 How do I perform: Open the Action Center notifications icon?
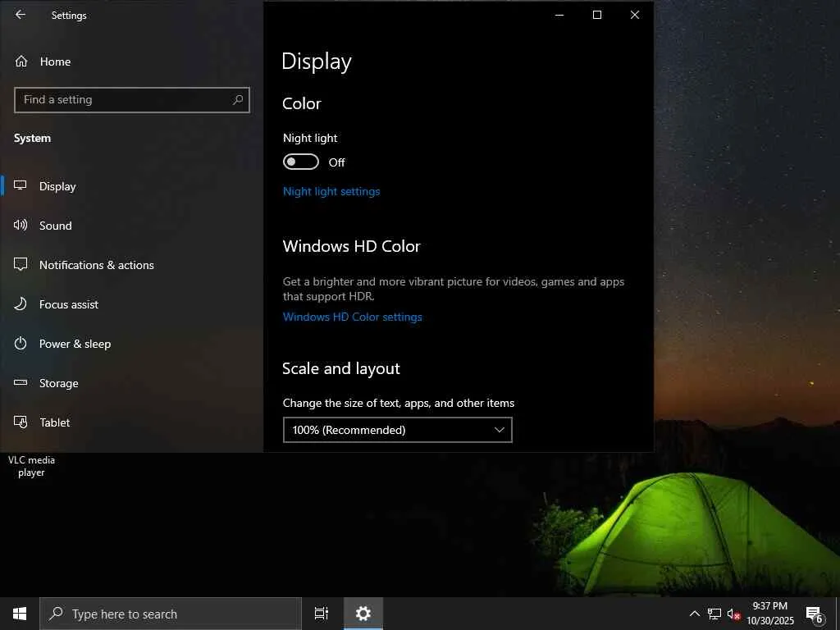pyautogui.click(x=815, y=614)
